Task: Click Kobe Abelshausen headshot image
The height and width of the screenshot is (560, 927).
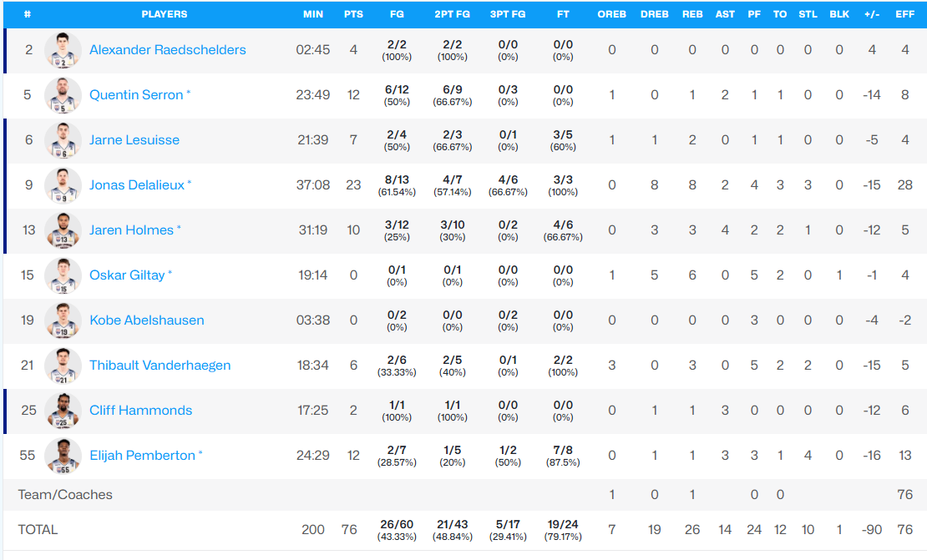Action: [63, 320]
